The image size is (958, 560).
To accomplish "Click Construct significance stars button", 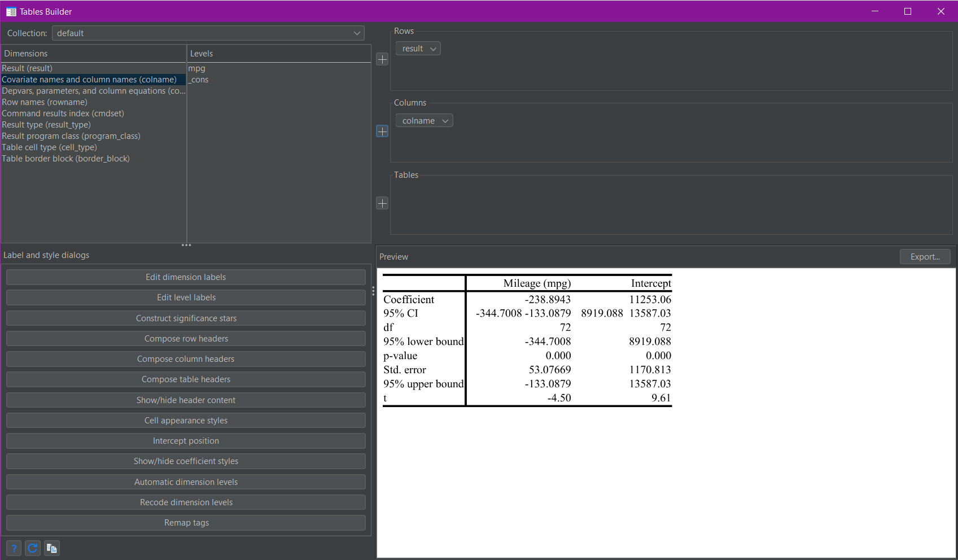I will click(x=186, y=318).
